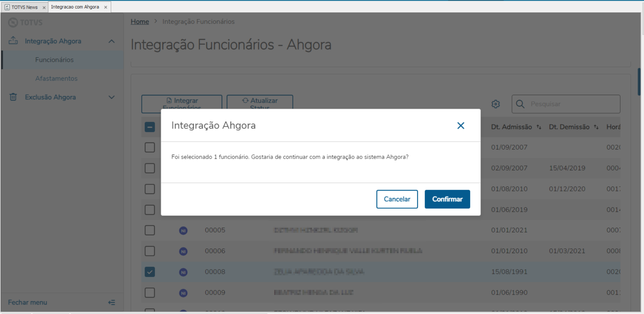
Task: Click the NI badge on row 00005
Action: point(183,230)
